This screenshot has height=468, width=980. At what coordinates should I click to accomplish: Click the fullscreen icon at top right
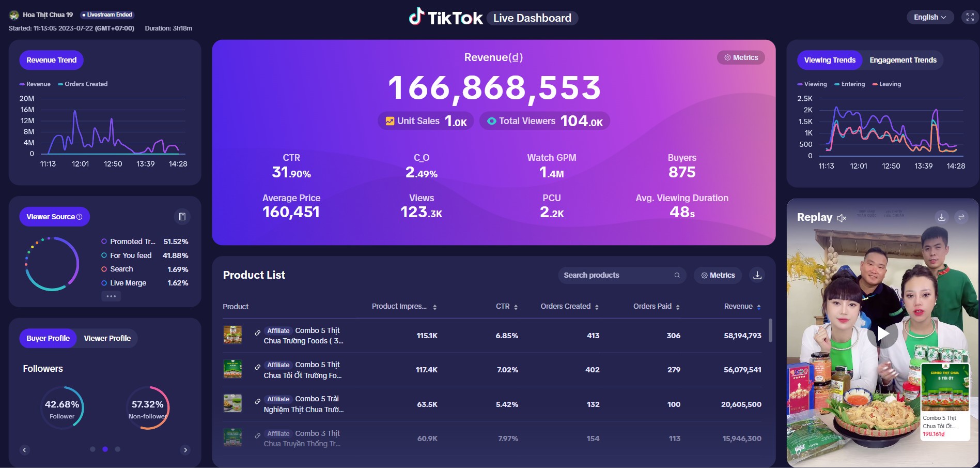coord(970,17)
